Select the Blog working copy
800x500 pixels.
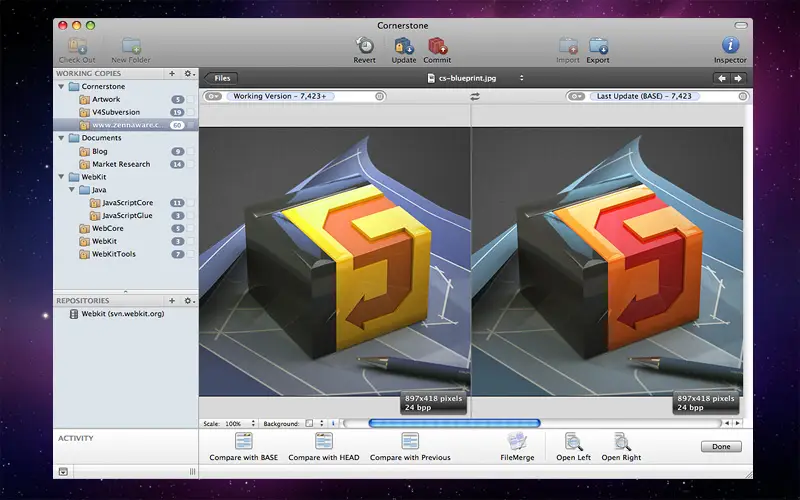pos(99,152)
